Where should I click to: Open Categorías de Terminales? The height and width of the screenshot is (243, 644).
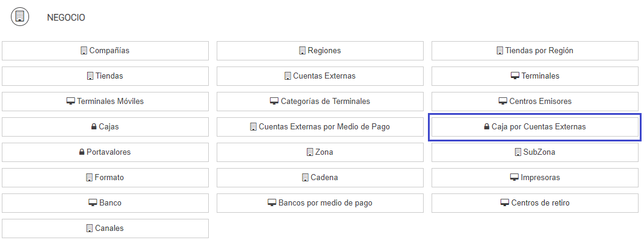pos(320,102)
